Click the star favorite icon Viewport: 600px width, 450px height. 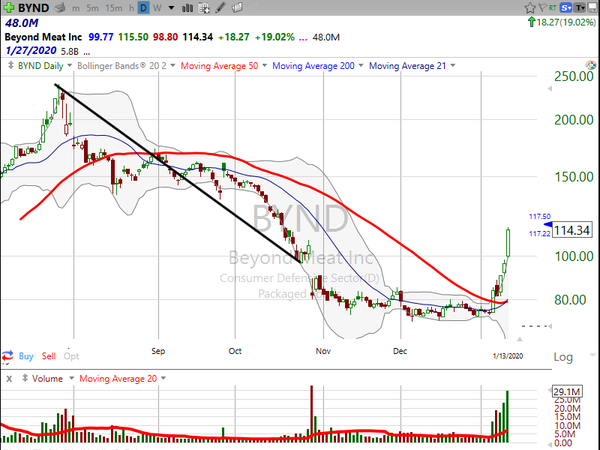tap(530, 7)
